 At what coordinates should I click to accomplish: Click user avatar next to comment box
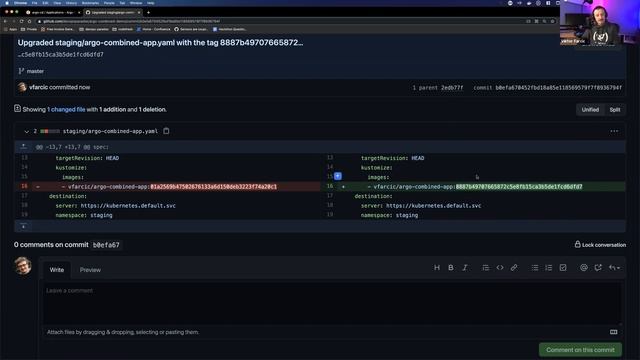(x=23, y=266)
